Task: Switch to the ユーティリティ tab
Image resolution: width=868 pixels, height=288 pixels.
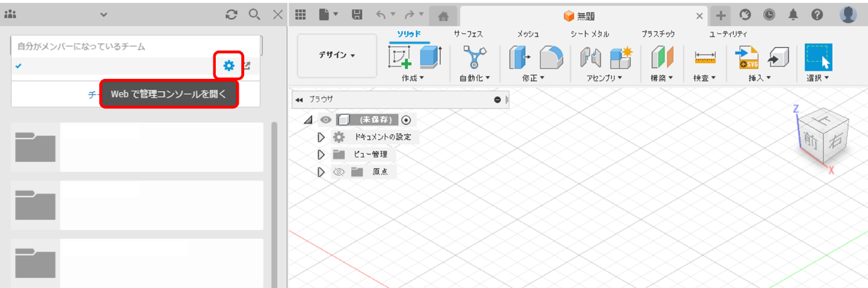Action: (x=728, y=34)
